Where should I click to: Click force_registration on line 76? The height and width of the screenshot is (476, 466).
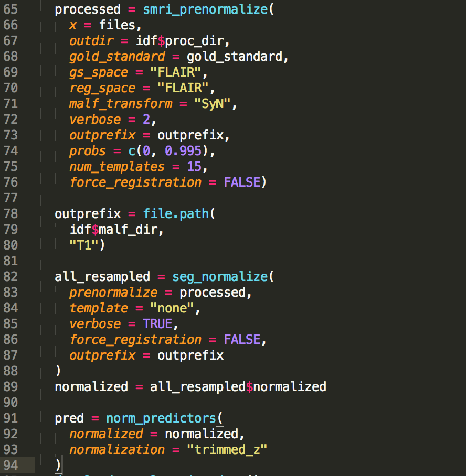[x=135, y=182]
